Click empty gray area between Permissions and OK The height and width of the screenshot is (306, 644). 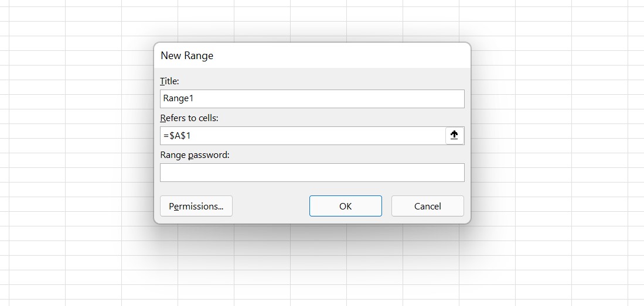pyautogui.click(x=271, y=206)
